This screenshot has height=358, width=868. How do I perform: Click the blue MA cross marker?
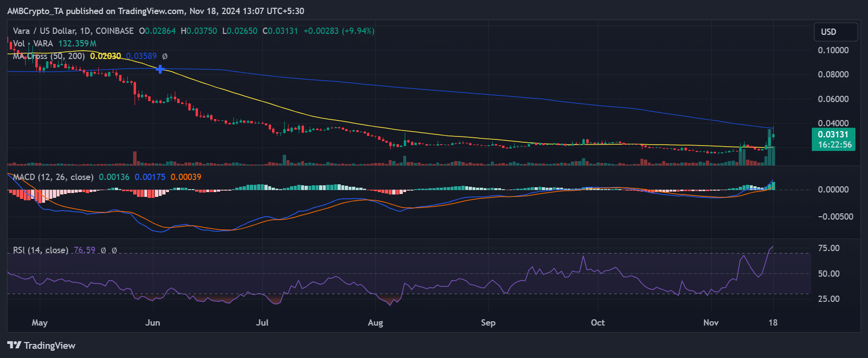pos(160,69)
